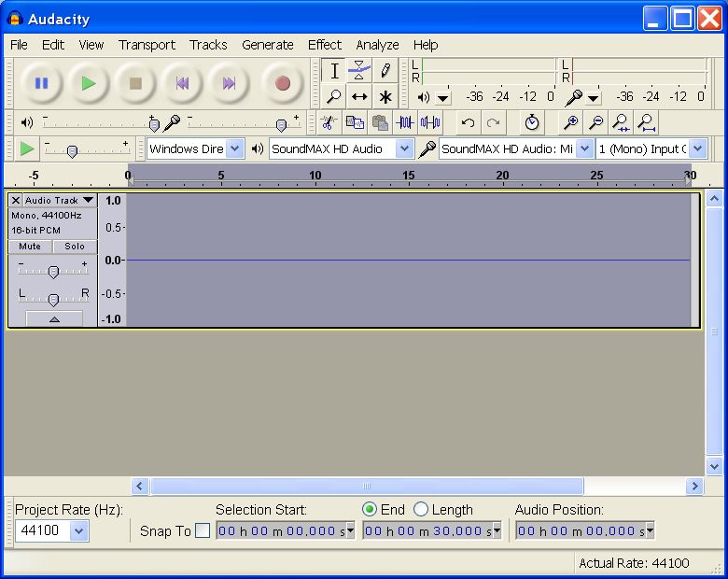
Task: Open the input meter dropdown beside microphone
Action: [593, 98]
